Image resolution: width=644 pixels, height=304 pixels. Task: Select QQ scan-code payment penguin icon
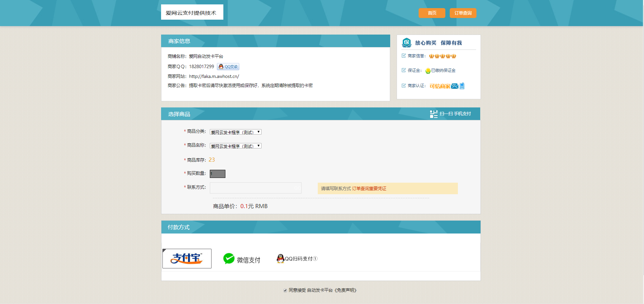tap(280, 259)
